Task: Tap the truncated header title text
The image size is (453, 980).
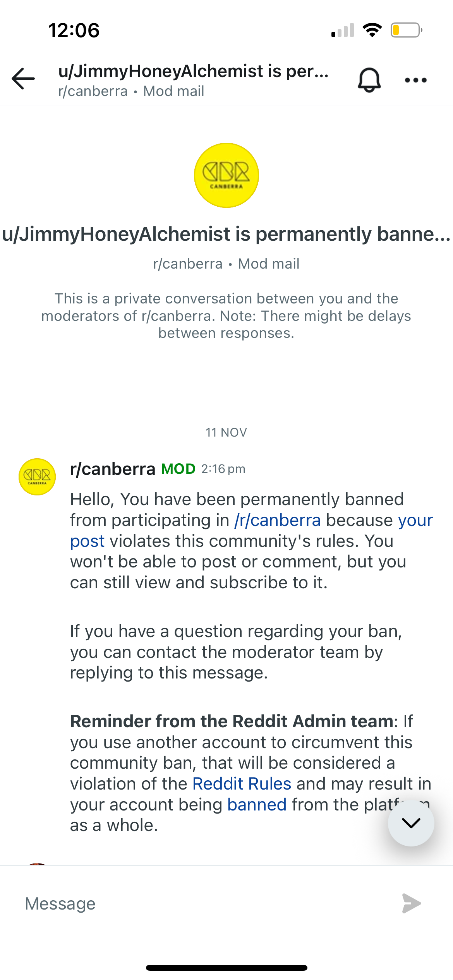Action: point(193,71)
